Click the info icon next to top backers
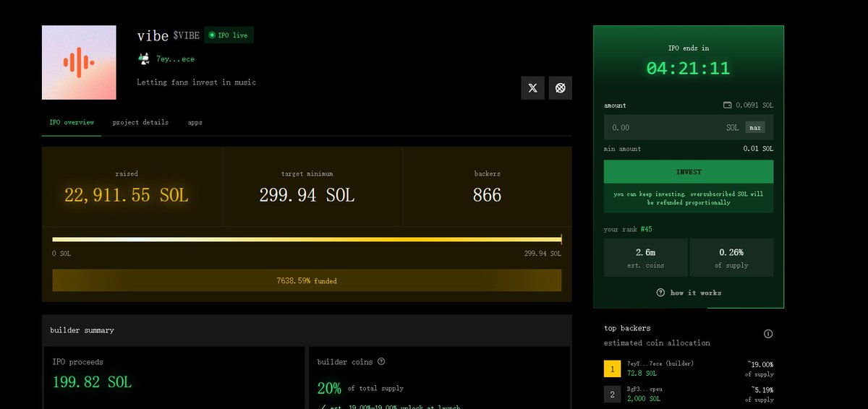Viewport: 868px width, 409px height. click(x=768, y=334)
